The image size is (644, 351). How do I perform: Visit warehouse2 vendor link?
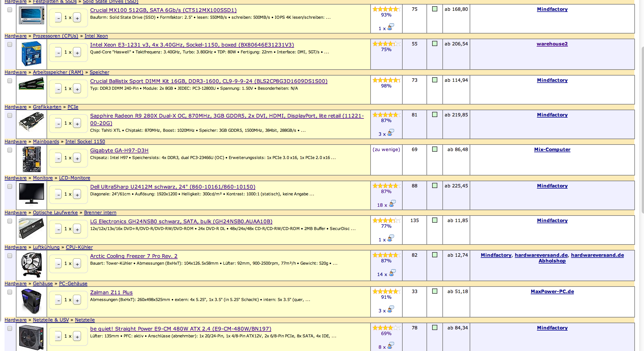click(552, 44)
